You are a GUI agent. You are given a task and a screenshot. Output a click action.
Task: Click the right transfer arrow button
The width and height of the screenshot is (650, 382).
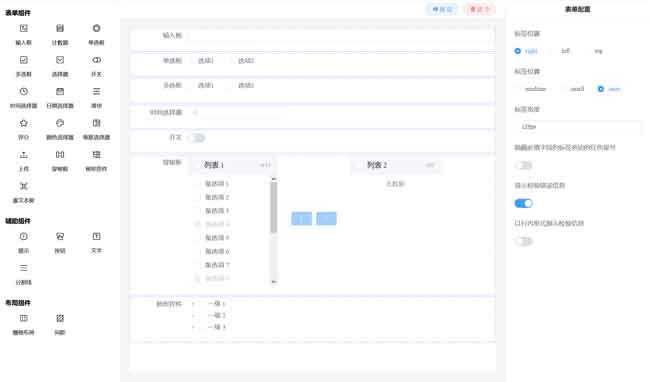pyautogui.click(x=326, y=218)
